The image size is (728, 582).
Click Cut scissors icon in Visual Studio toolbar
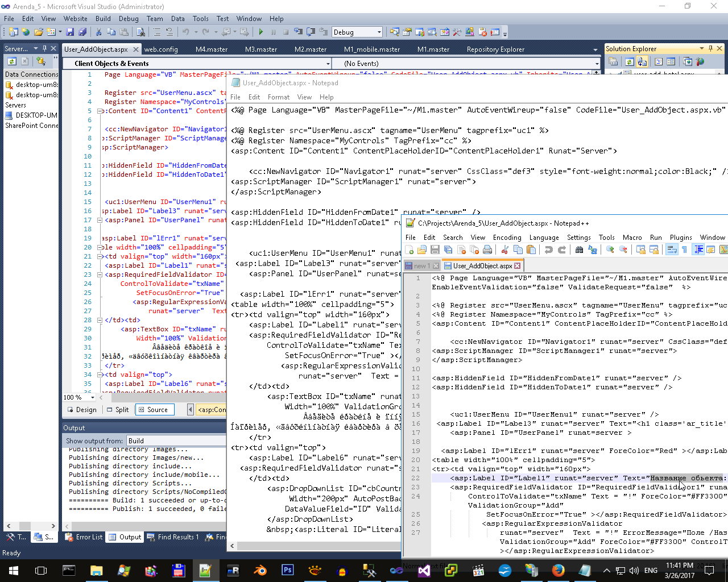[x=98, y=32]
